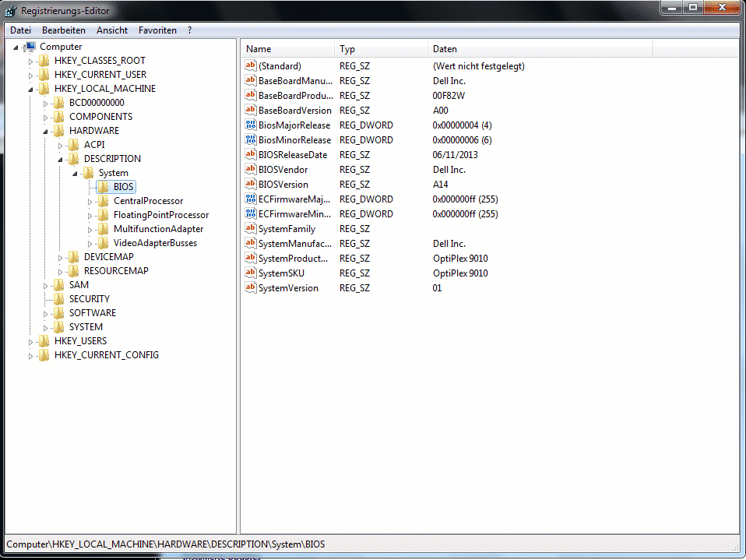Select the FloatingPointProcessor key
Image resolution: width=746 pixels, height=560 pixels.
(x=161, y=215)
